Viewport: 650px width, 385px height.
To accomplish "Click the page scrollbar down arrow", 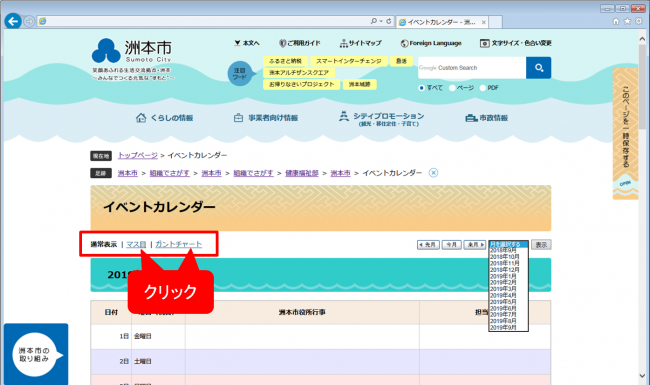I will [x=643, y=376].
